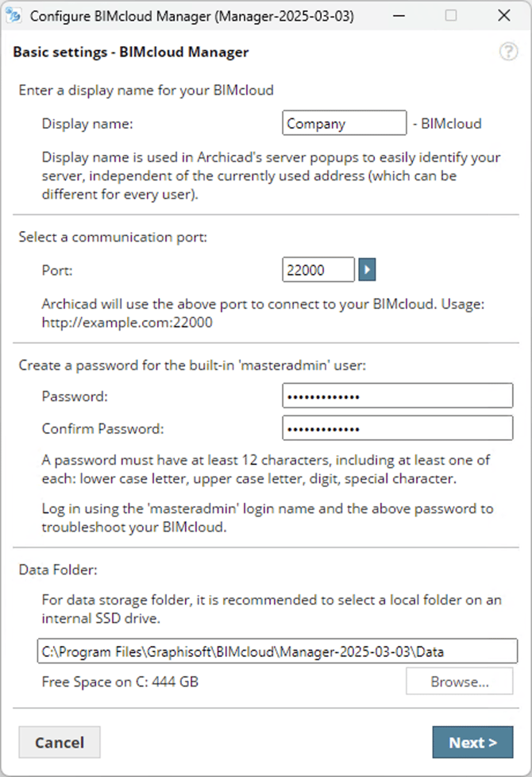Close the Configure BIMcloud Manager dialog
Viewport: 532px width, 777px height.
pyautogui.click(x=503, y=16)
